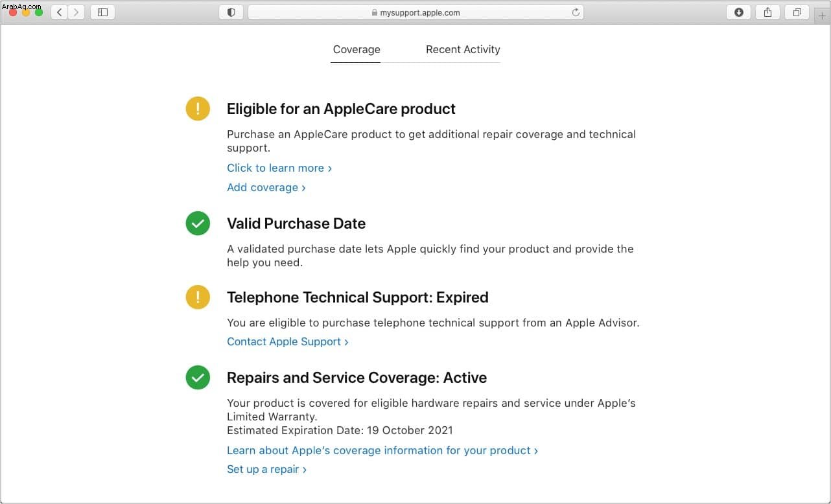Click the lock icon in the address bar

[375, 12]
